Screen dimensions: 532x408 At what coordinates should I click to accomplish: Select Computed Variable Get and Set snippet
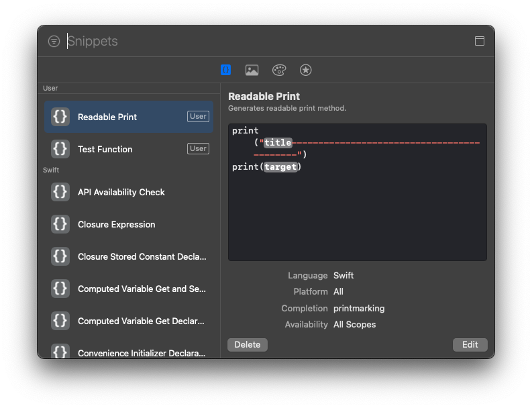point(129,289)
